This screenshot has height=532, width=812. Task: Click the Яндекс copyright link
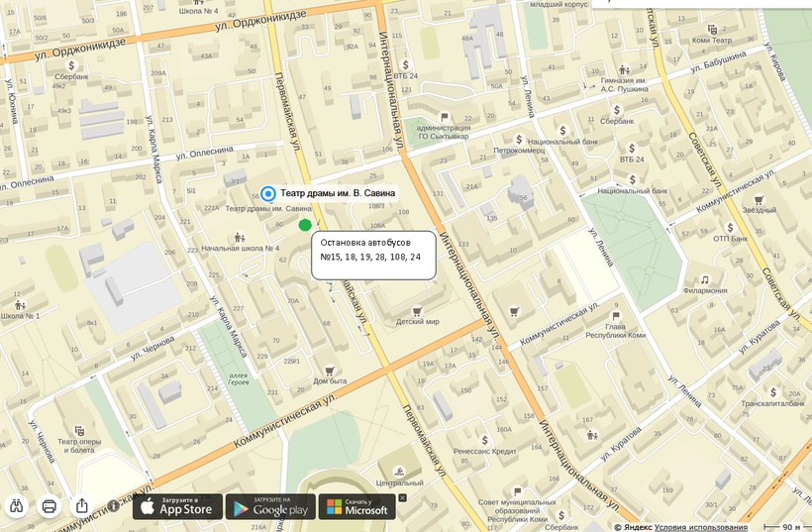coord(635,527)
